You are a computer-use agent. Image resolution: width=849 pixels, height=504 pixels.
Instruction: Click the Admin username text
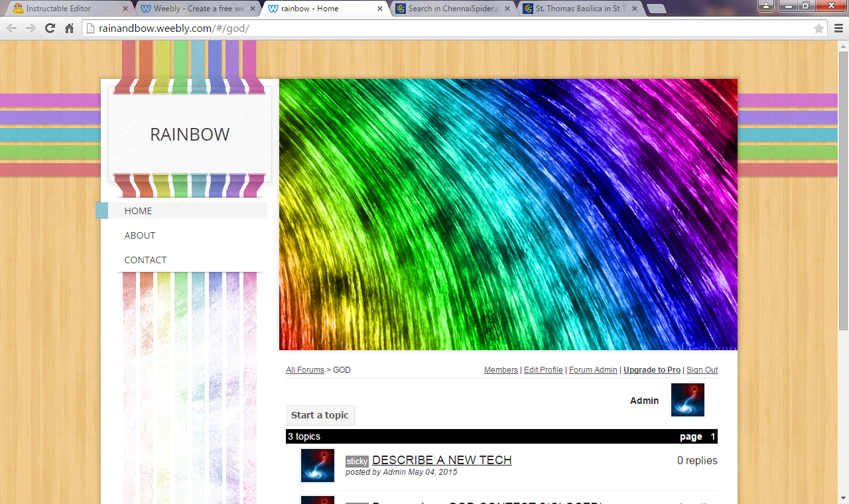point(644,401)
